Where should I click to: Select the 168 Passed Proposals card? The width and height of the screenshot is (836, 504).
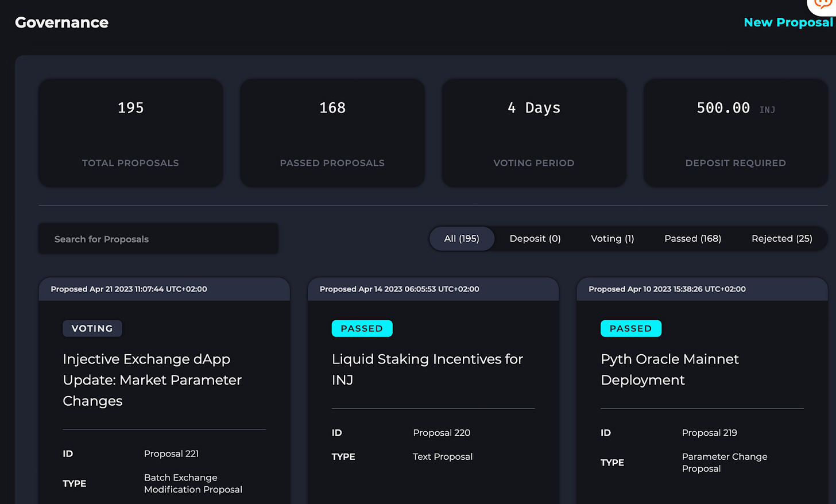(x=332, y=133)
